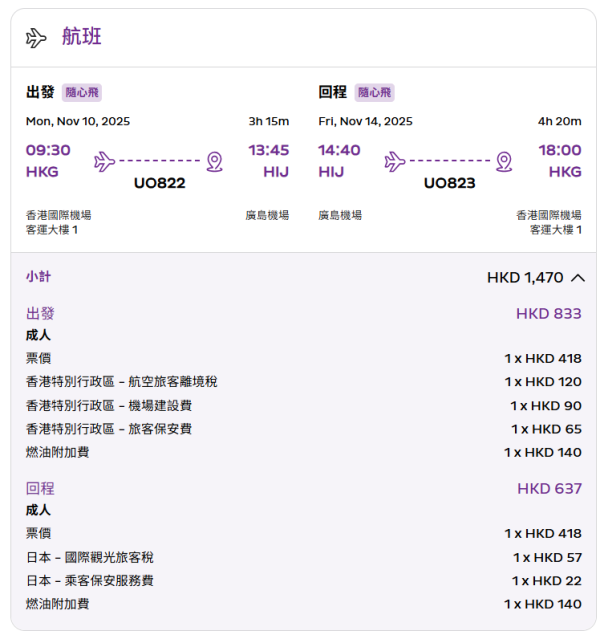Click the 回程 total HKD 637
Screen dimensions: 600x643
(x=550, y=489)
